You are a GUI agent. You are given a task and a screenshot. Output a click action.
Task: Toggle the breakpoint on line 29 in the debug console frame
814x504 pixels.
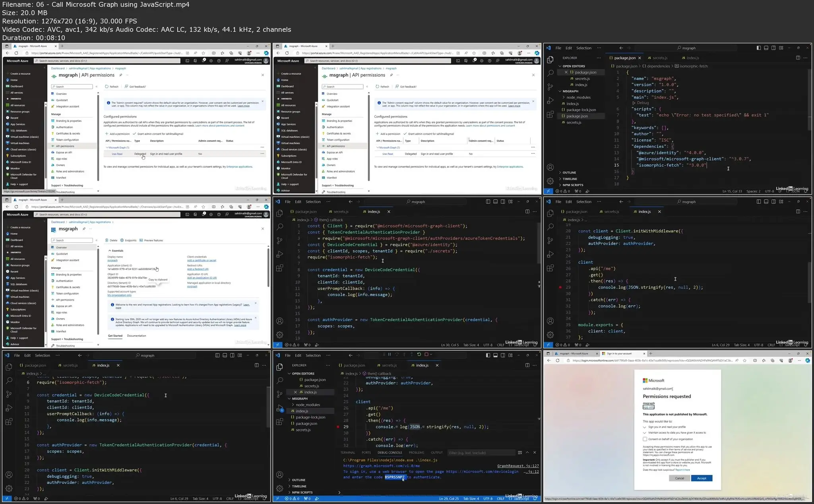tap(338, 427)
